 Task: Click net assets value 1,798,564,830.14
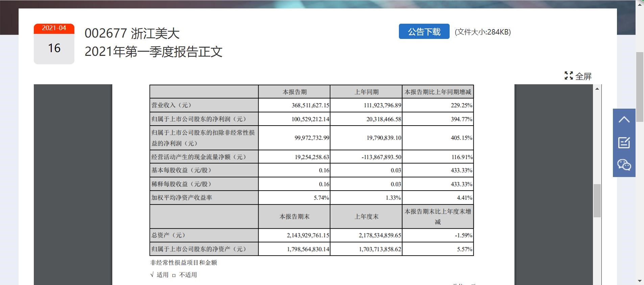[308, 249]
